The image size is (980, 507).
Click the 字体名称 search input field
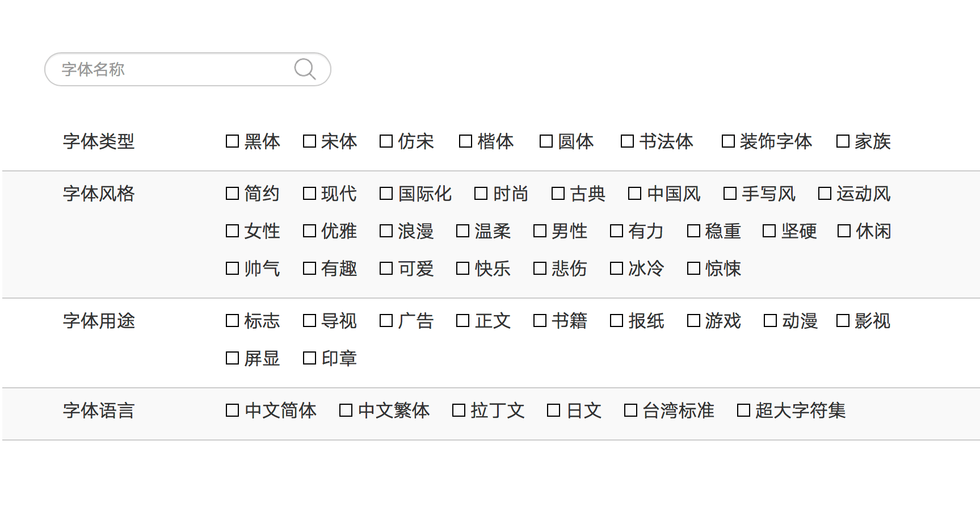tap(170, 69)
